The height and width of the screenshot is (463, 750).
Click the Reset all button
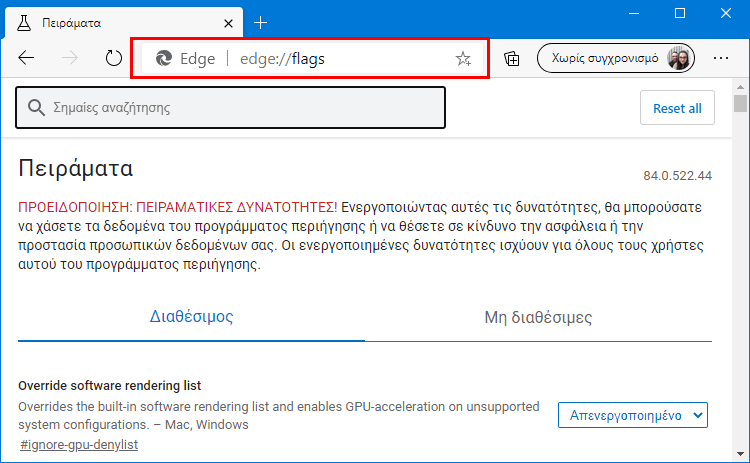click(677, 108)
